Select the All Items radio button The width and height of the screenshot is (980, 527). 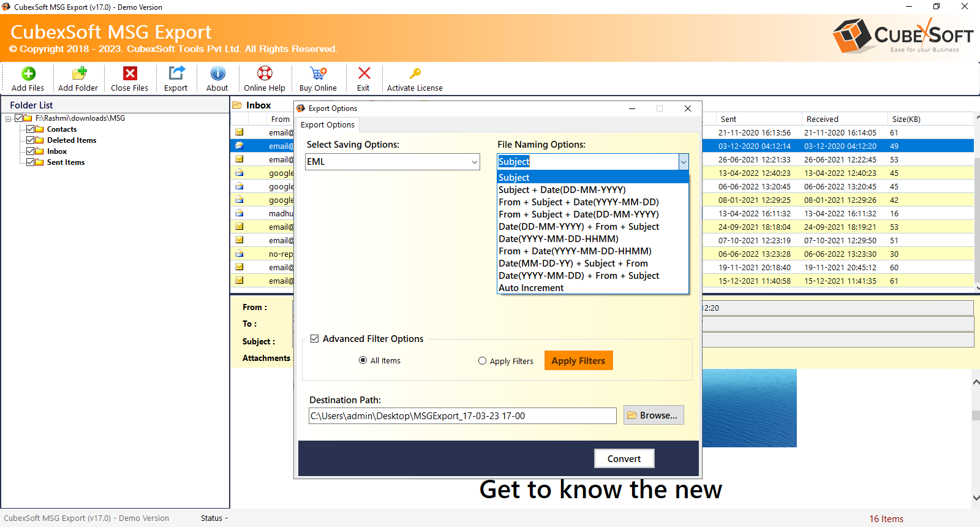pos(363,360)
